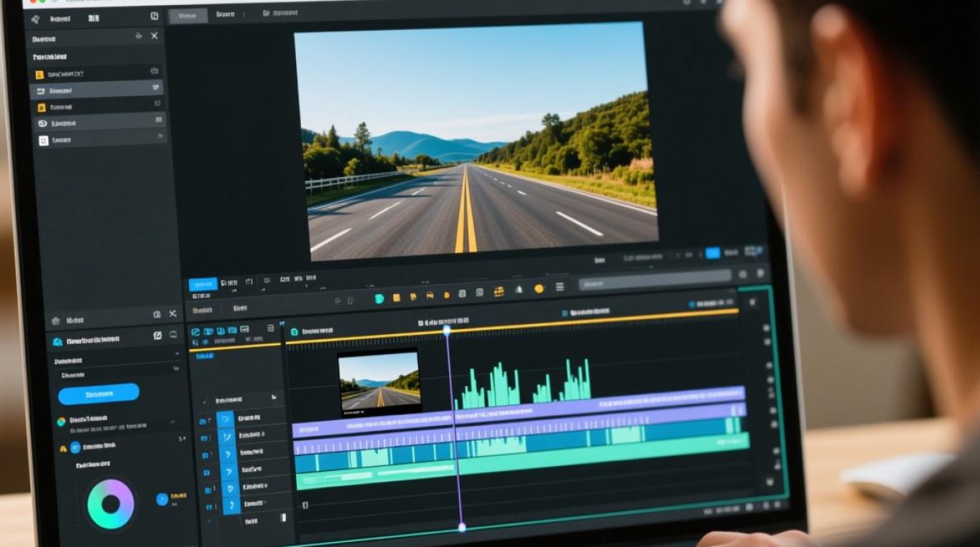Click the yellow grid icon in the timeline toolbar

pyautogui.click(x=499, y=291)
